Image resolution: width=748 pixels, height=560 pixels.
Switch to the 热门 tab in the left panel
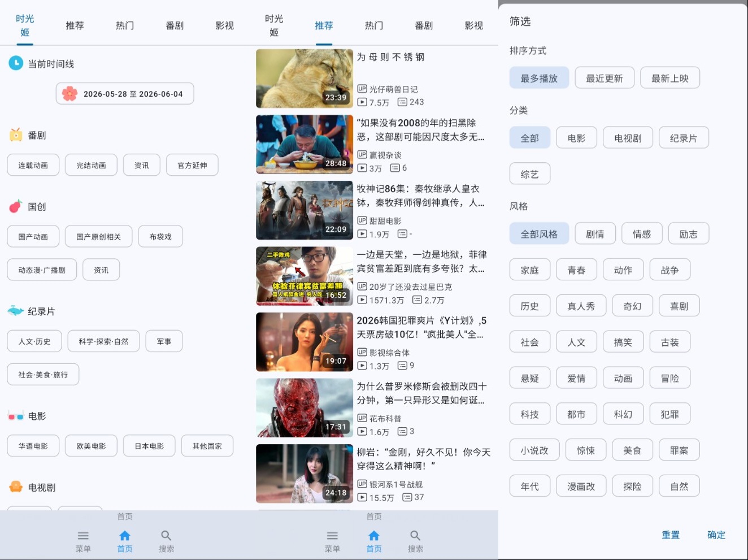[125, 25]
